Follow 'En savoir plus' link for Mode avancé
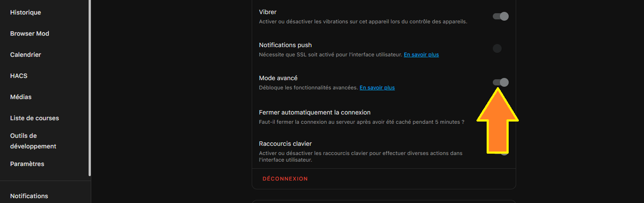 377,88
